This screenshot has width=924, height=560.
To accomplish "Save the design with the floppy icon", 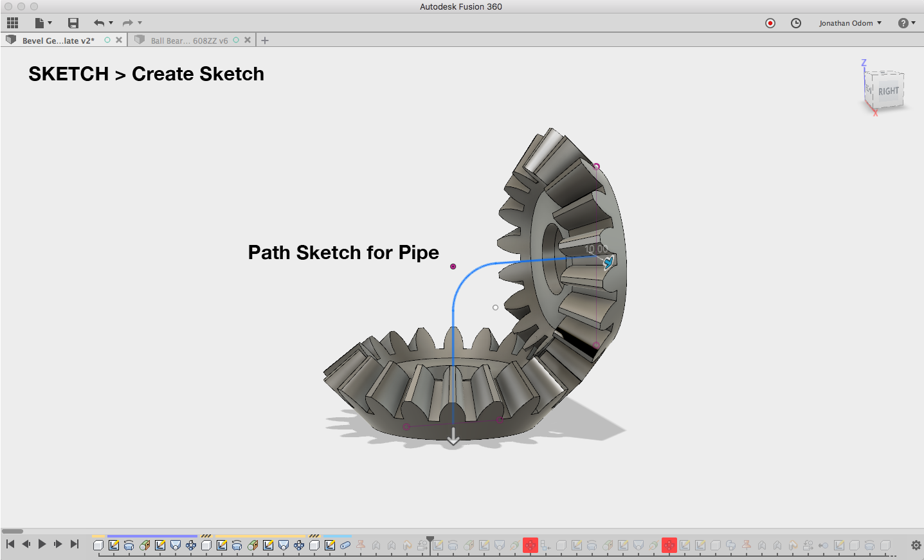I will click(73, 23).
